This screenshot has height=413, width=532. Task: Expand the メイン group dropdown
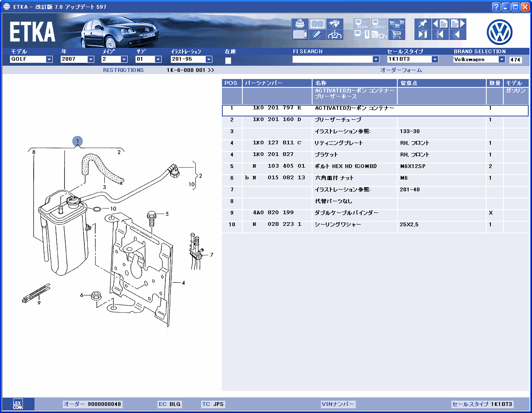[x=124, y=59]
